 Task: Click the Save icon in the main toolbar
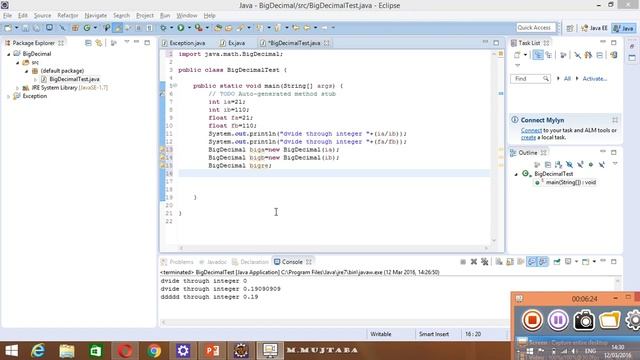(x=25, y=28)
